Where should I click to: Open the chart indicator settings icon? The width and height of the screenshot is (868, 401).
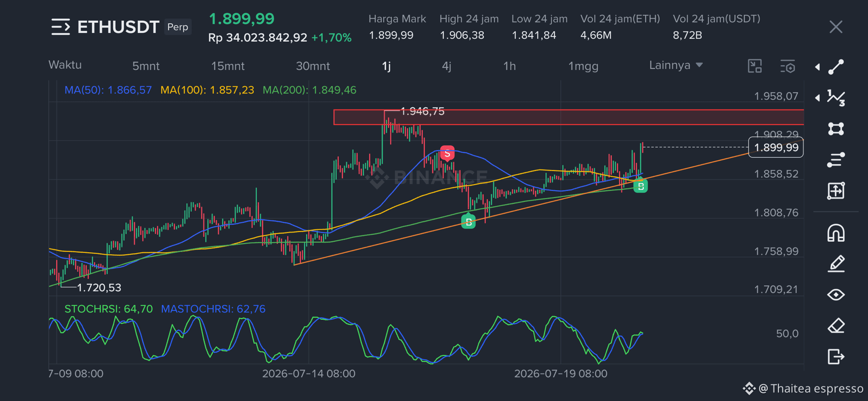(788, 66)
